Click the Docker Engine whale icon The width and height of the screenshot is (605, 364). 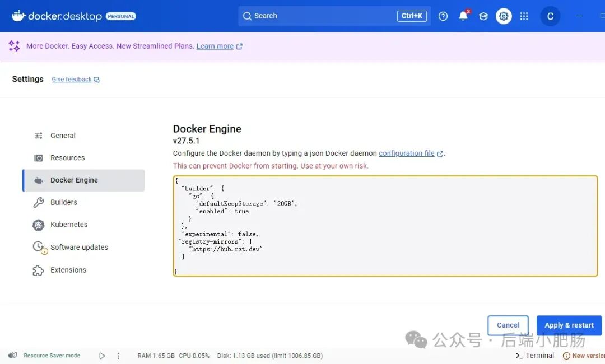click(x=38, y=180)
